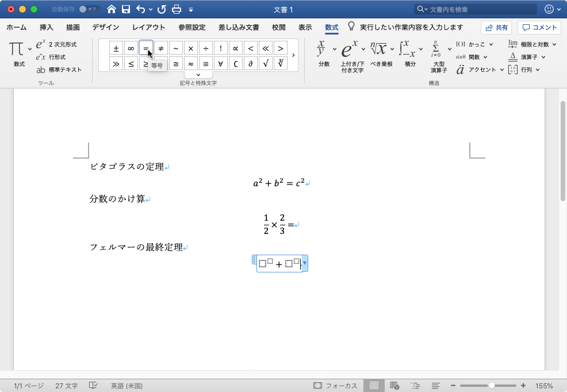The image size is (567, 392).
Task: Insert the multiplication sign symbol
Action: pos(190,48)
